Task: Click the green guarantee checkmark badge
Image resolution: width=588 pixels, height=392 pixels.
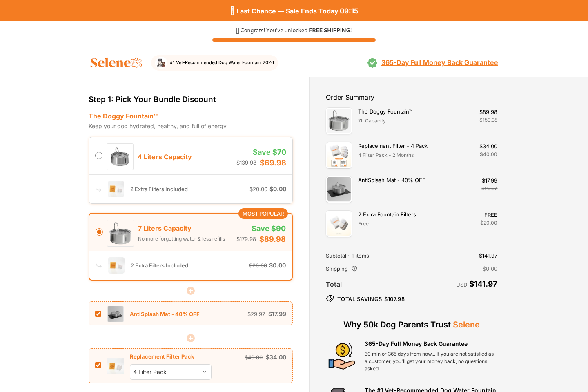Action: coord(372,63)
